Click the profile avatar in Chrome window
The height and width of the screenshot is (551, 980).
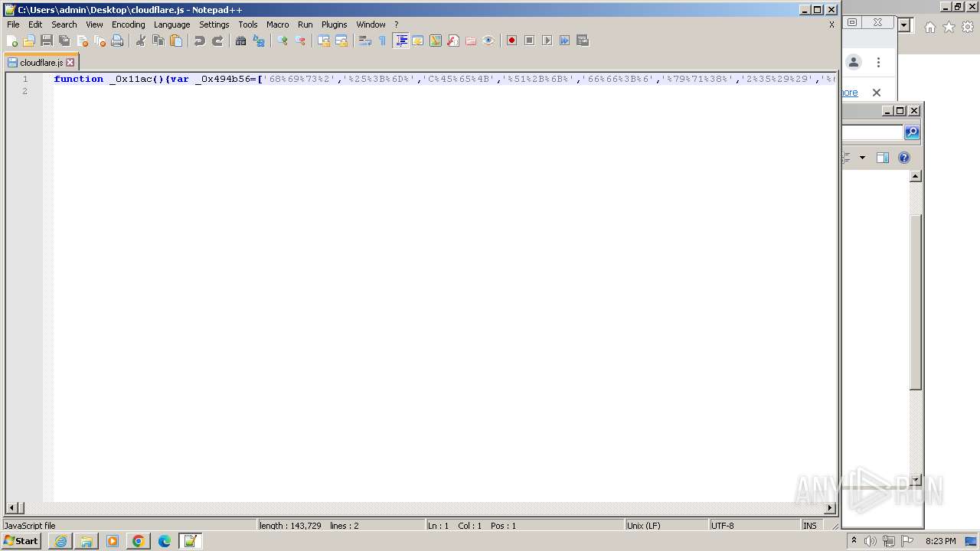pos(854,63)
